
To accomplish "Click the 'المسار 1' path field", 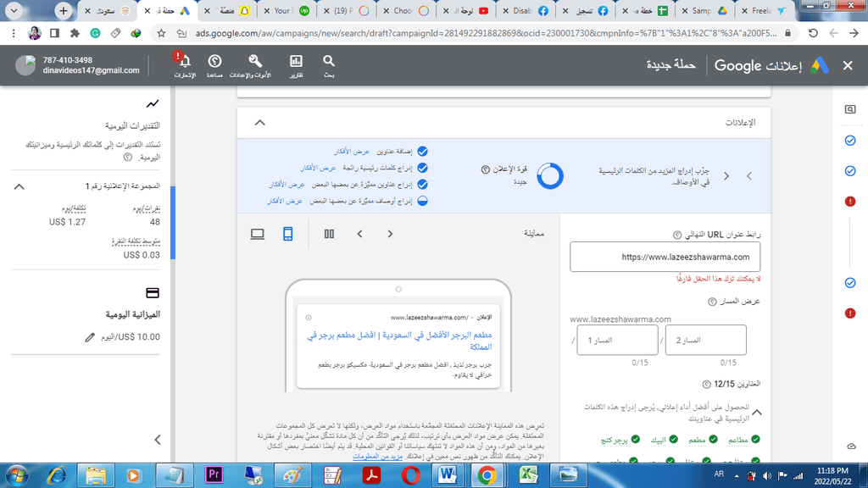I will [x=617, y=340].
